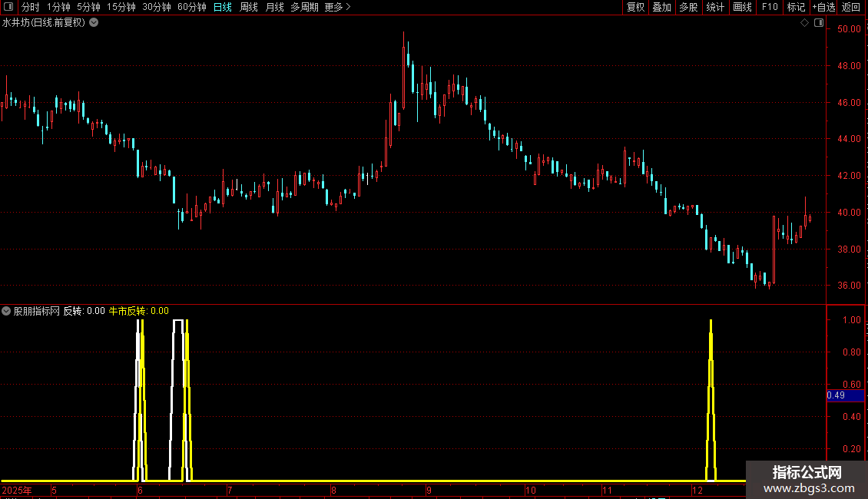The width and height of the screenshot is (868, 499).
Task: Switch to the 分时 intraday view
Action: (31, 7)
